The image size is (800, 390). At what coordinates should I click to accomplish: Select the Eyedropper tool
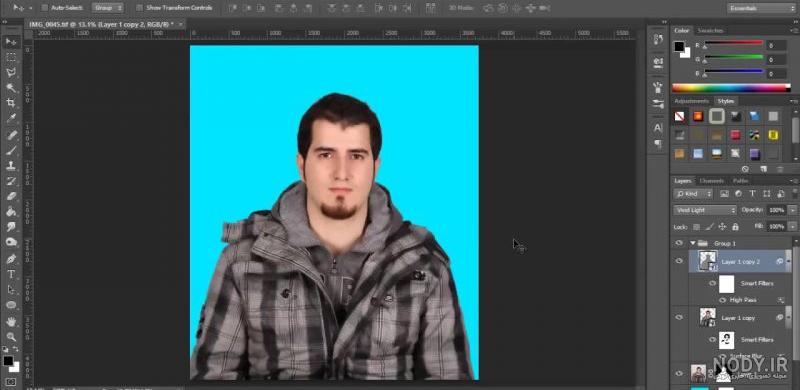(x=11, y=118)
